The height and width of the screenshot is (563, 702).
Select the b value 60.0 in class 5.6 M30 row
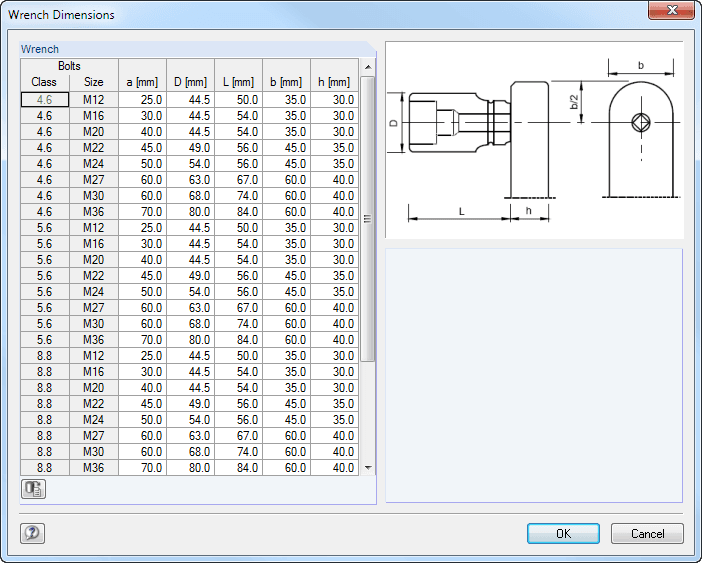287,324
